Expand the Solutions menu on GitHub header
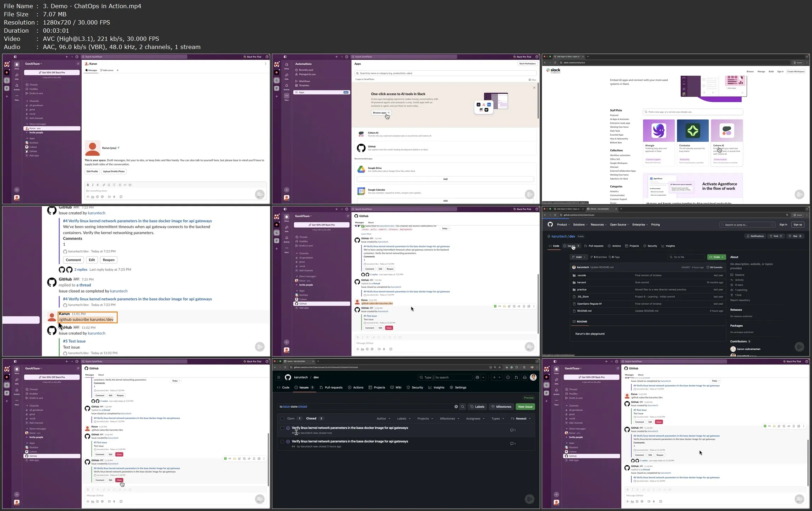 click(x=580, y=225)
